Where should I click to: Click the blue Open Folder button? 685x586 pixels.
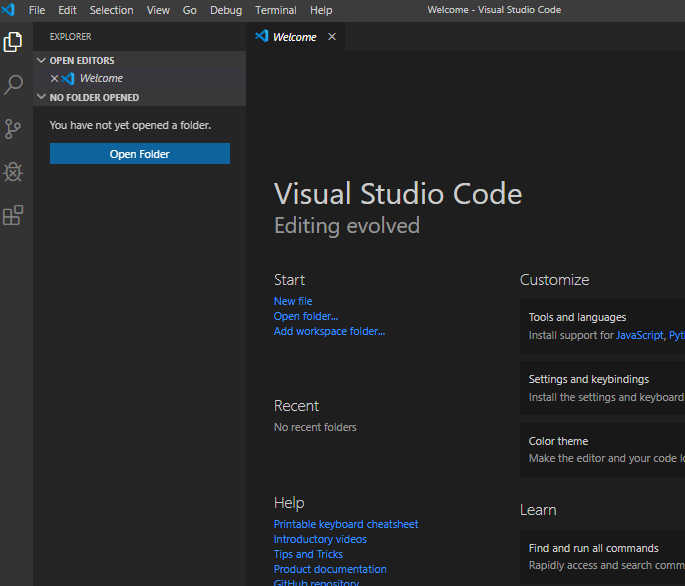pos(140,154)
